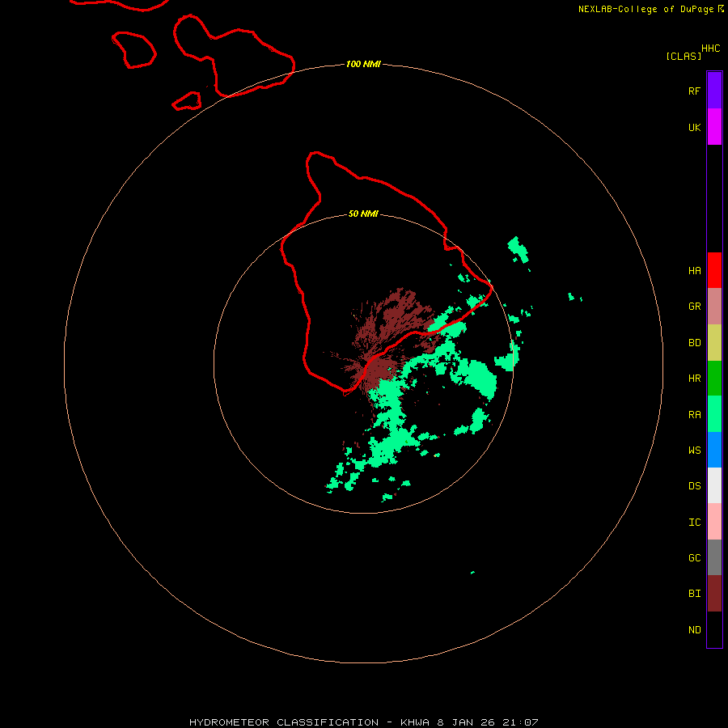Click the 'HYDROMETEOR CLASSIFICATION' title text
The width and height of the screenshot is (728, 728).
coord(284,722)
